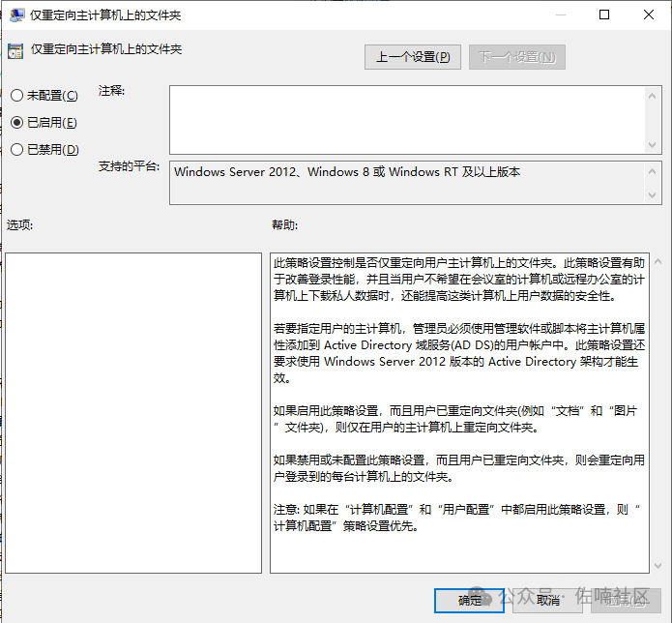Viewport: 672px width, 623px height.
Task: Maximize the dialog window
Action: click(x=604, y=15)
